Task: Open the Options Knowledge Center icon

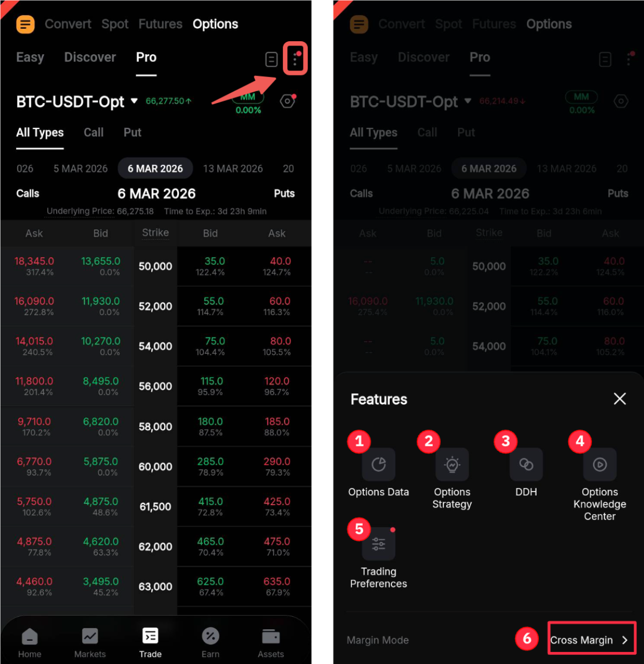Action: point(600,464)
